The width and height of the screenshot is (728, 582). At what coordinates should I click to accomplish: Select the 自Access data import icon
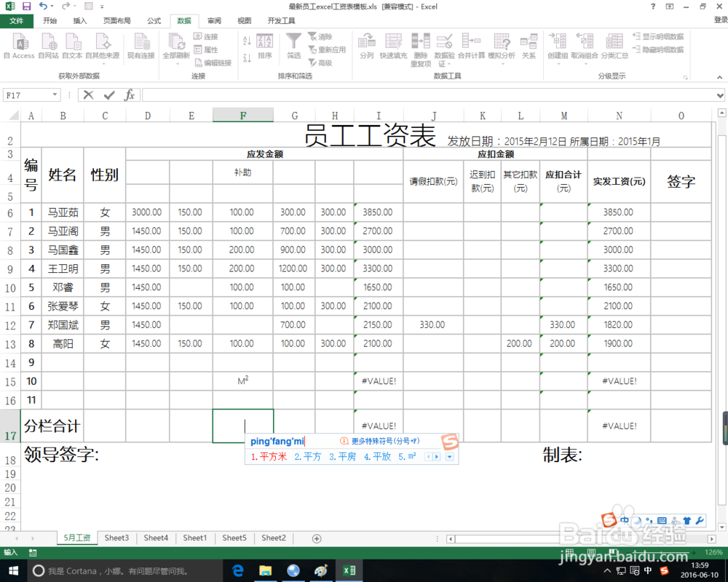[18, 45]
